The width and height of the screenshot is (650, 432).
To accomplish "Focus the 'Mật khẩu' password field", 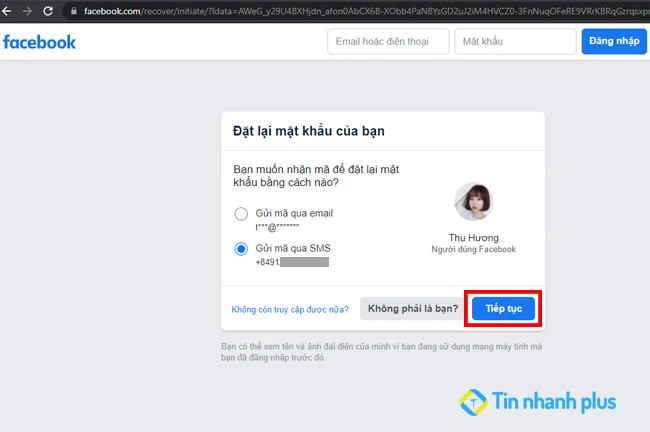I will (515, 41).
